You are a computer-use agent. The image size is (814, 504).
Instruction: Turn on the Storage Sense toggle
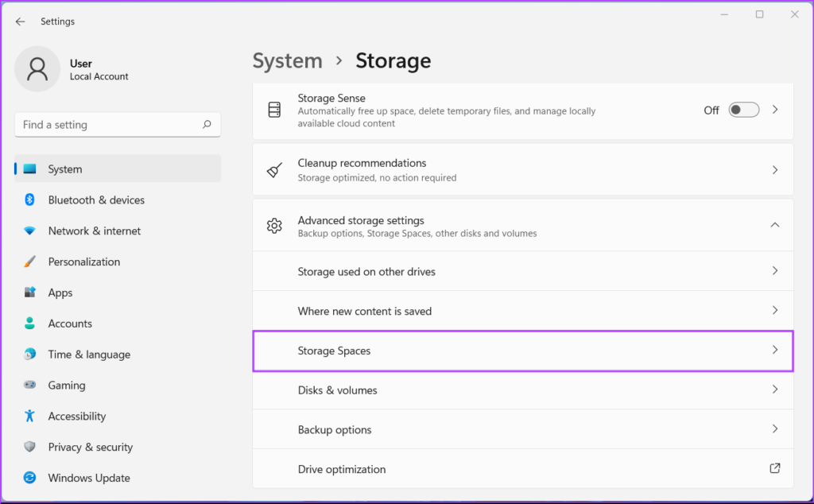coord(743,110)
